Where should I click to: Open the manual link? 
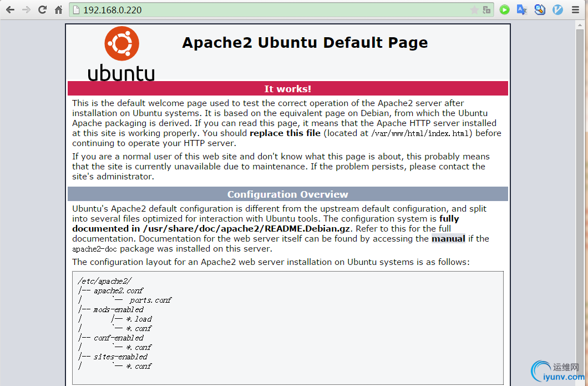448,239
